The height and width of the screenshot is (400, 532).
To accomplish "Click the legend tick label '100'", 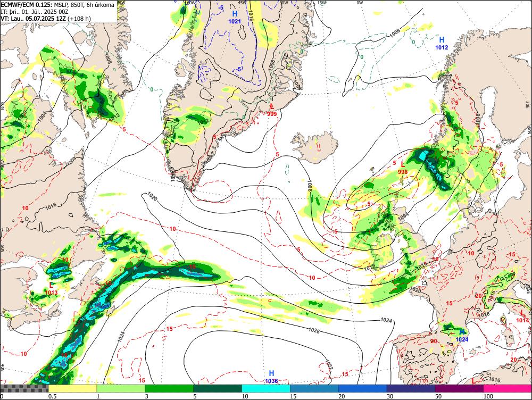I will coord(488,396).
